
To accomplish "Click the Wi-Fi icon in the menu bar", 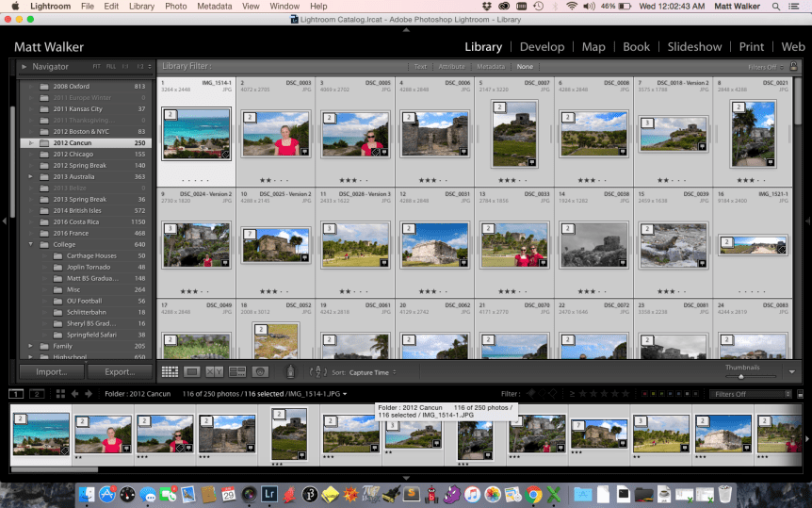I will (572, 7).
